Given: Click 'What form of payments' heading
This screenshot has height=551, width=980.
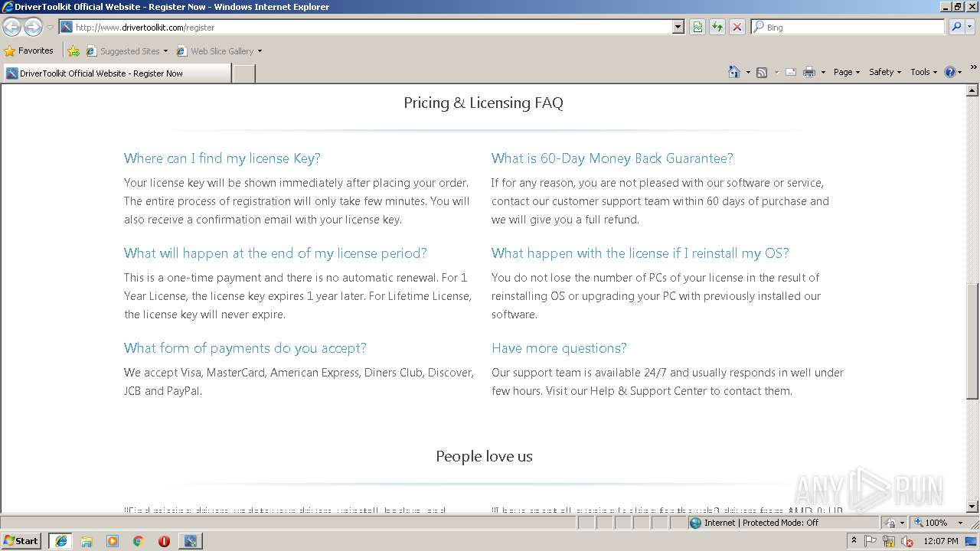Looking at the screenshot, I should click(245, 348).
